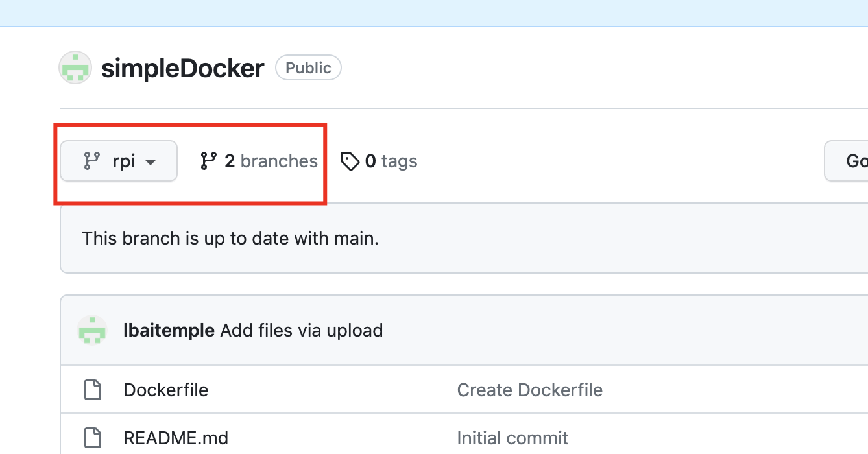Click the branch icon beside 2 branches
The image size is (868, 454).
pos(208,161)
